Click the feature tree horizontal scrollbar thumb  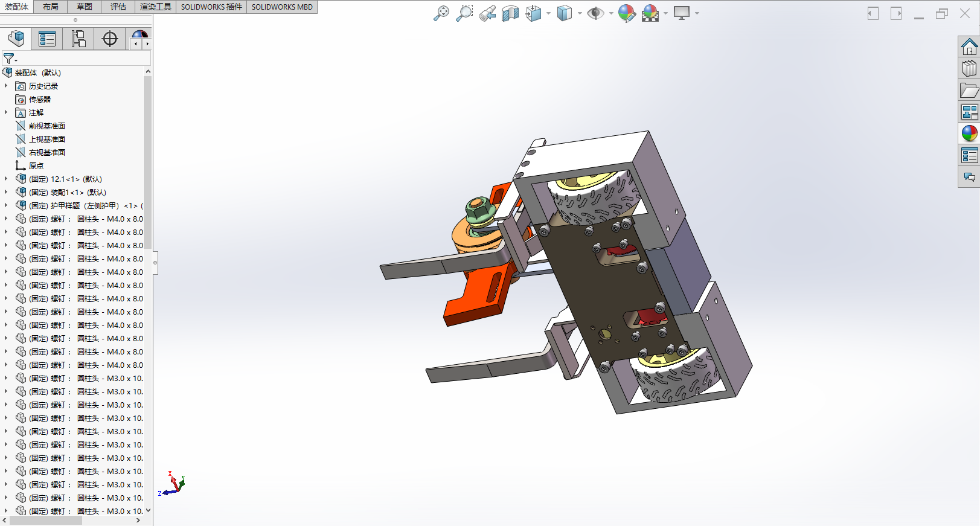click(x=45, y=521)
